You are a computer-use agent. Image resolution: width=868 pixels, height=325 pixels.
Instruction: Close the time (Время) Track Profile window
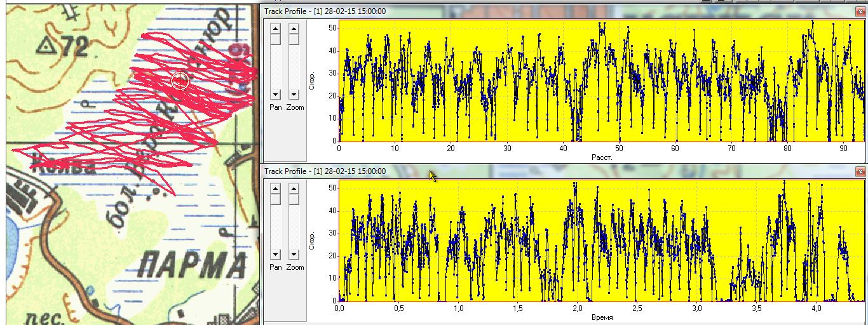[860, 171]
